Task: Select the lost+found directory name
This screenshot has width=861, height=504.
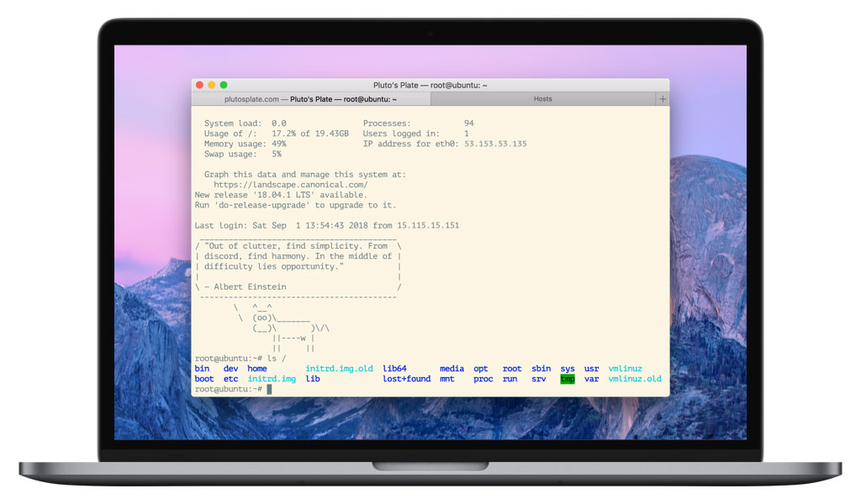Action: [407, 379]
